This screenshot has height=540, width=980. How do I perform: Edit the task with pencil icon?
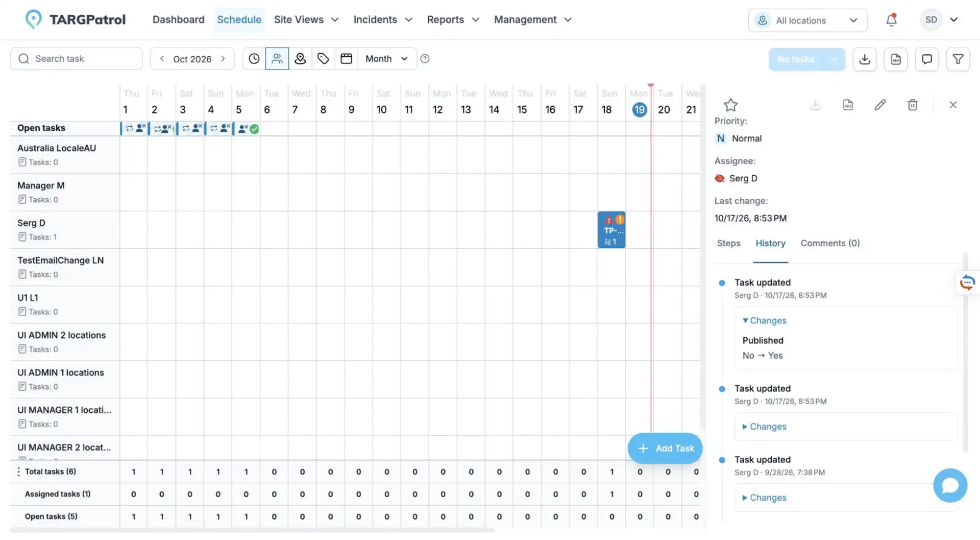tap(880, 105)
